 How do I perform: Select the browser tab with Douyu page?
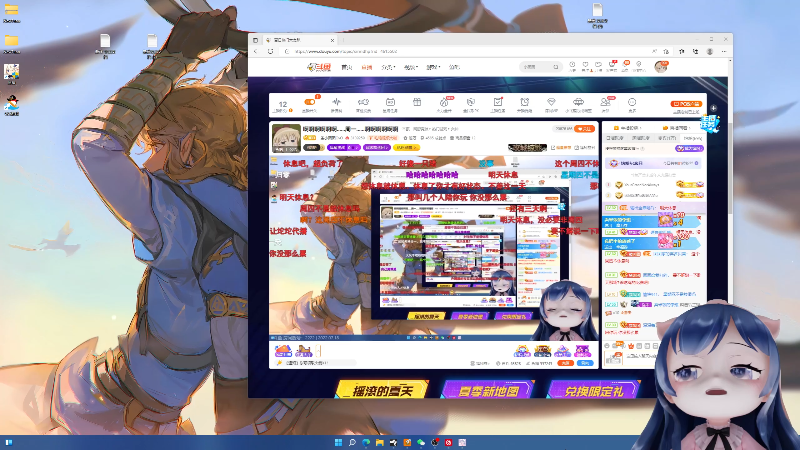click(x=298, y=40)
